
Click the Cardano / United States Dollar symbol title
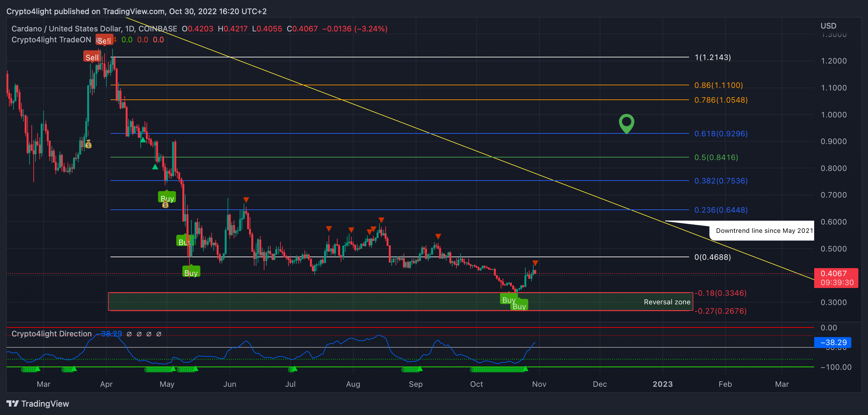click(66, 29)
